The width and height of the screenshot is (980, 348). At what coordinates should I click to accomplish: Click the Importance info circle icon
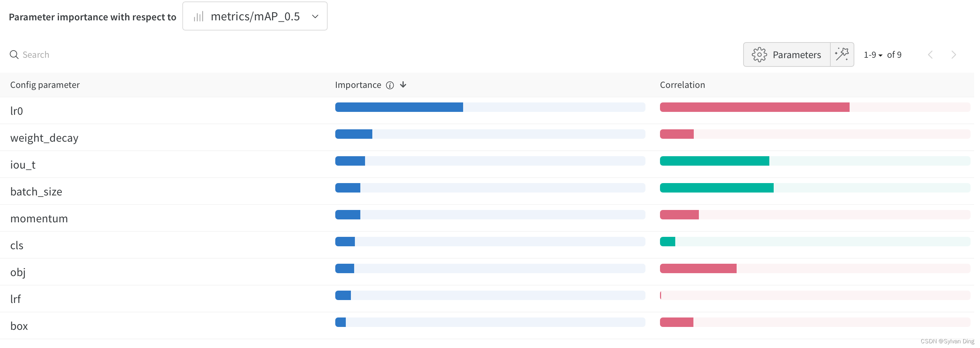tap(389, 85)
